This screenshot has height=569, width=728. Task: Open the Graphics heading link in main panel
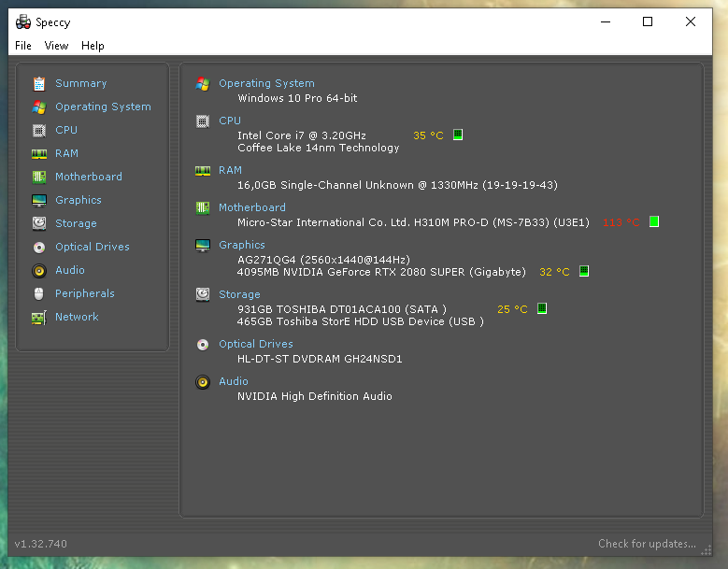pos(242,245)
